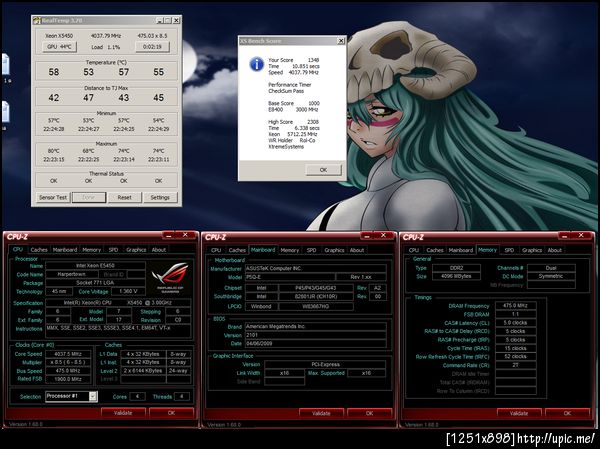The image size is (600, 449).
Task: Click the DRAM Frequency 475.0 MHz value
Action: pos(515,305)
